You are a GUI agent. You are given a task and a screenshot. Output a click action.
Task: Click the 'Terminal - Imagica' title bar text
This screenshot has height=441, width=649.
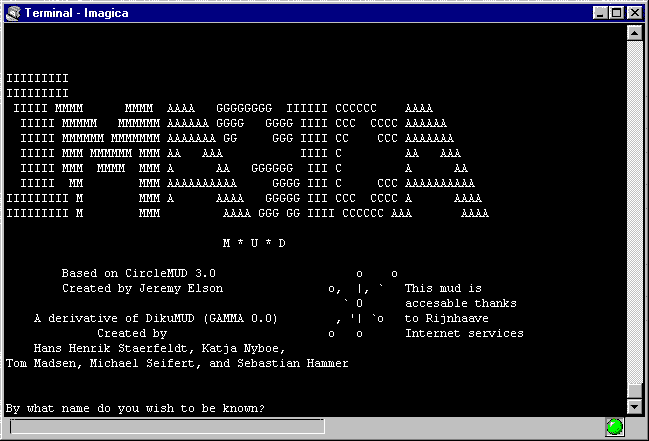coord(68,12)
